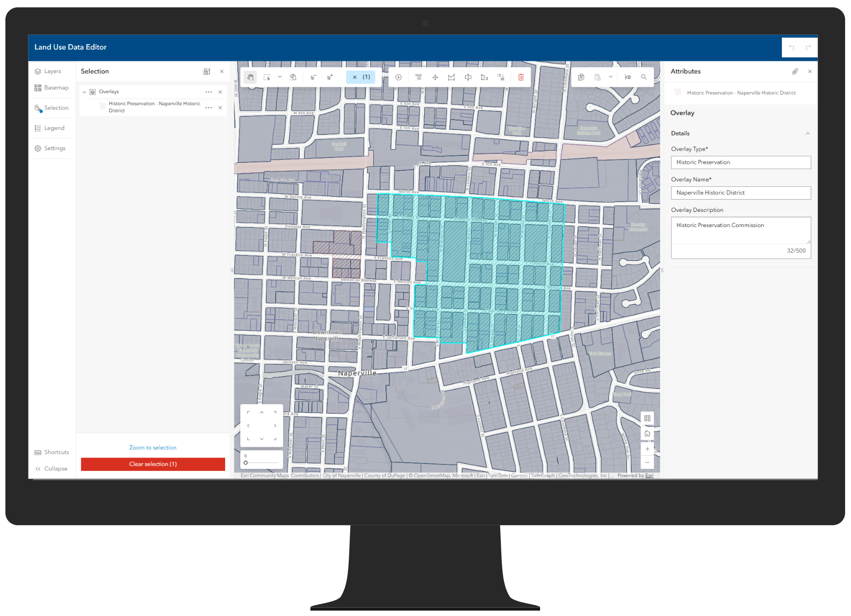Image resolution: width=851 pixels, height=616 pixels.
Task: Switch to the Layers panel
Action: [52, 71]
